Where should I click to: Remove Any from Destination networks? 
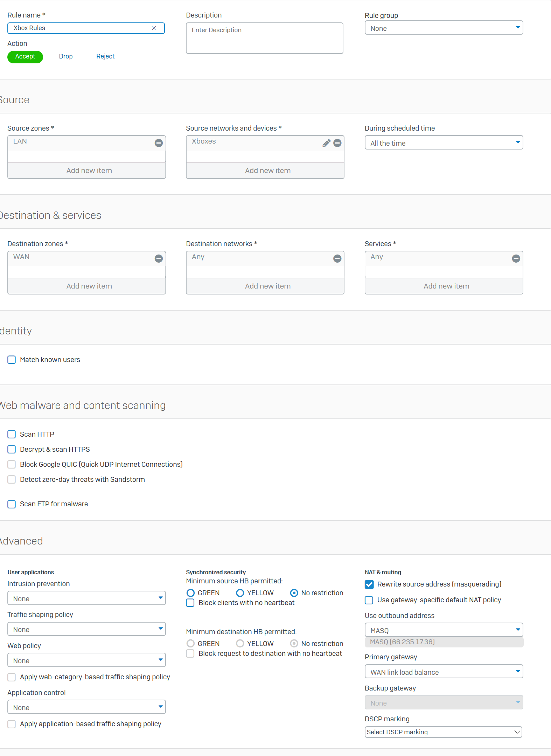click(337, 258)
